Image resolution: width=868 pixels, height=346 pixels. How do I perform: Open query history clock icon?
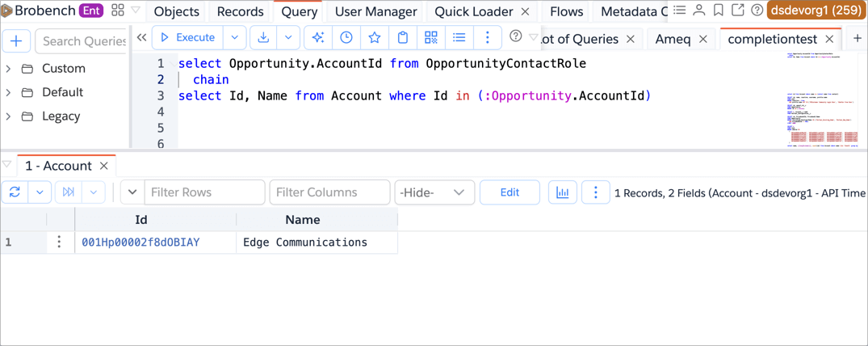(346, 38)
